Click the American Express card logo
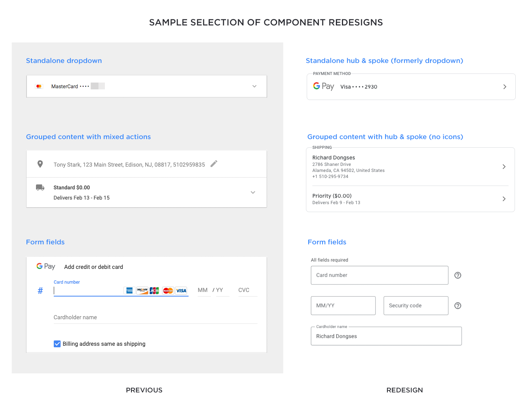532x409 pixels. tap(129, 290)
